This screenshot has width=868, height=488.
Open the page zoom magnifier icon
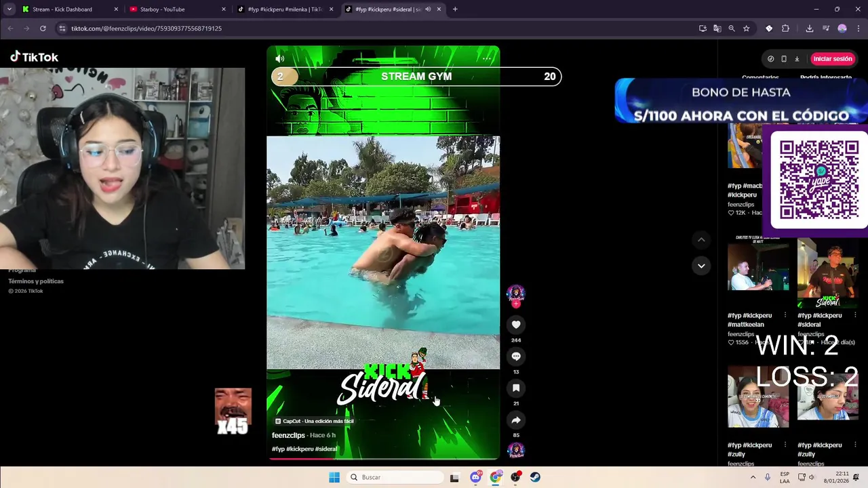tap(732, 28)
